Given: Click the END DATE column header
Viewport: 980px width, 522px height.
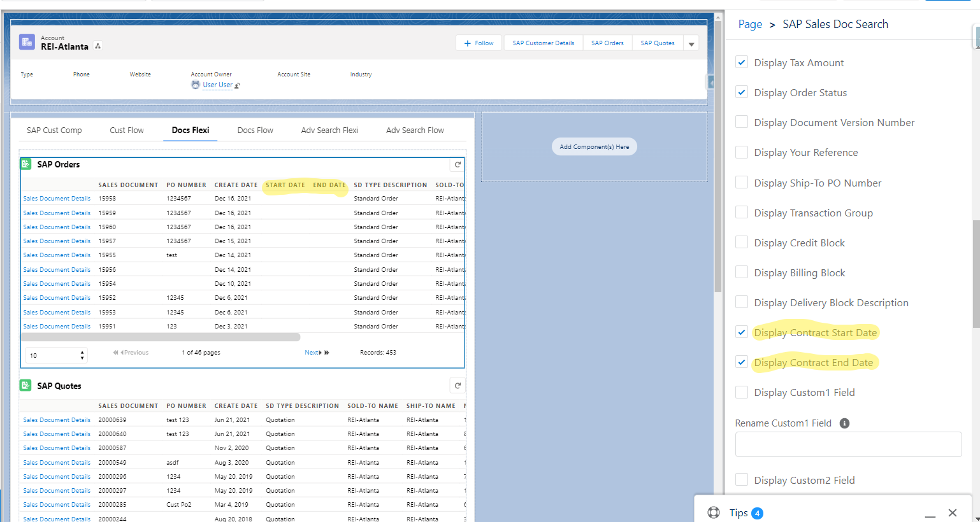Looking at the screenshot, I should (x=329, y=185).
